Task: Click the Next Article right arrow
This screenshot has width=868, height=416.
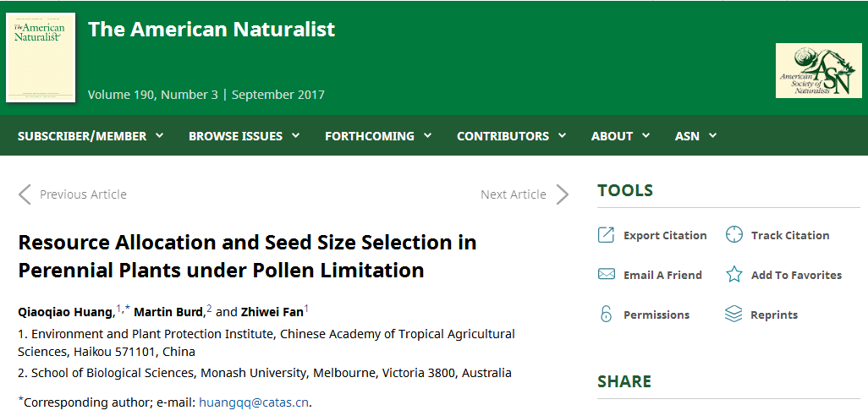Action: [562, 194]
